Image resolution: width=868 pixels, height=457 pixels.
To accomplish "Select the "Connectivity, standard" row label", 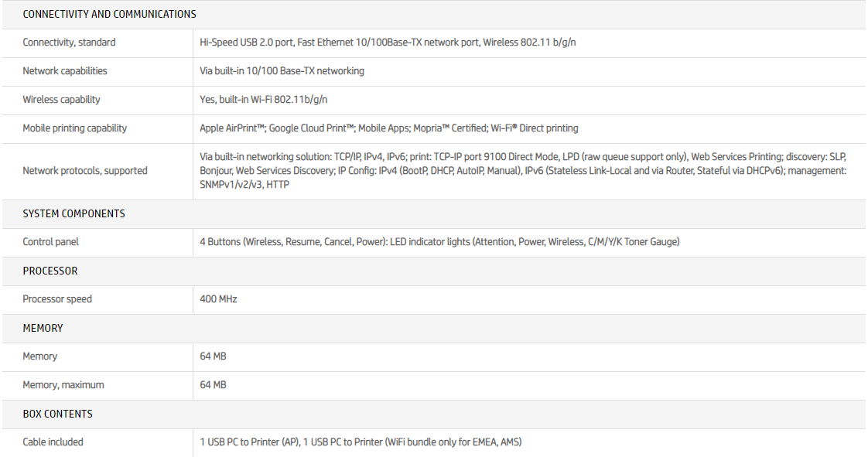I will (x=69, y=43).
